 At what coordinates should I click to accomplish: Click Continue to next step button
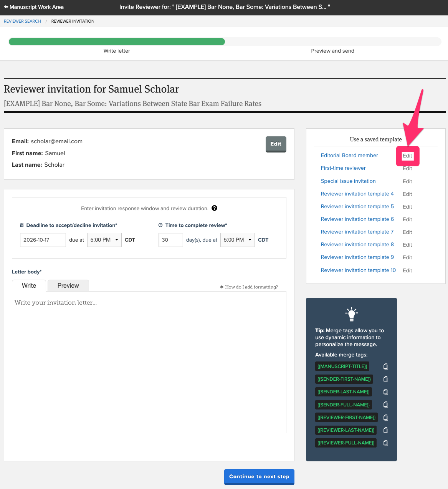pyautogui.click(x=259, y=477)
